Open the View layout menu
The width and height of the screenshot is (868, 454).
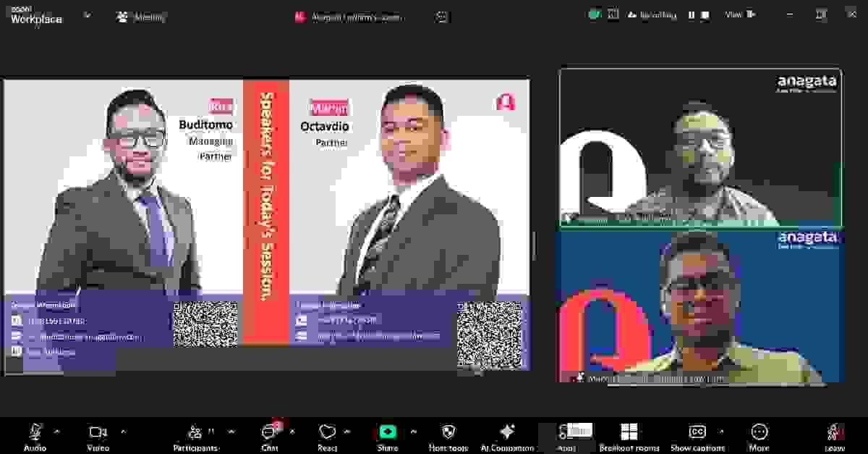[740, 14]
